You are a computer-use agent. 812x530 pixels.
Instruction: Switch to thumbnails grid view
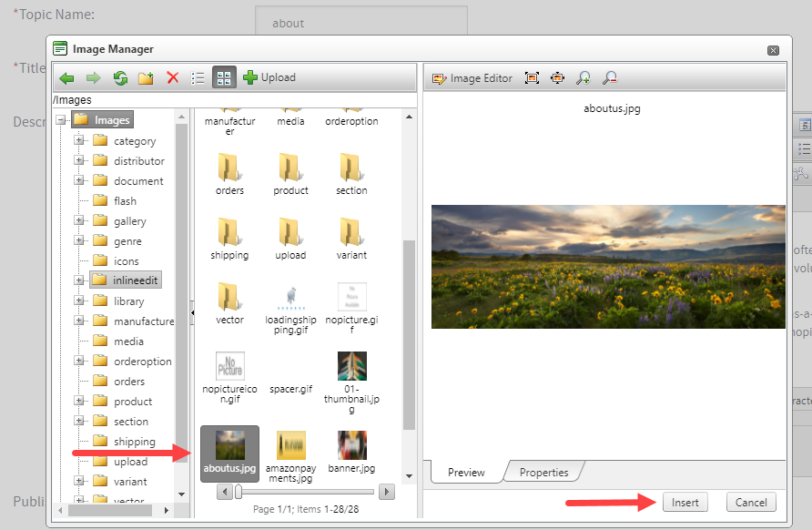coord(223,77)
